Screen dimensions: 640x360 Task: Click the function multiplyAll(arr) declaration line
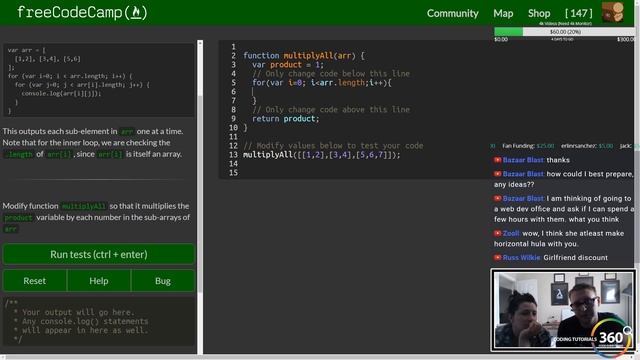tap(304, 56)
